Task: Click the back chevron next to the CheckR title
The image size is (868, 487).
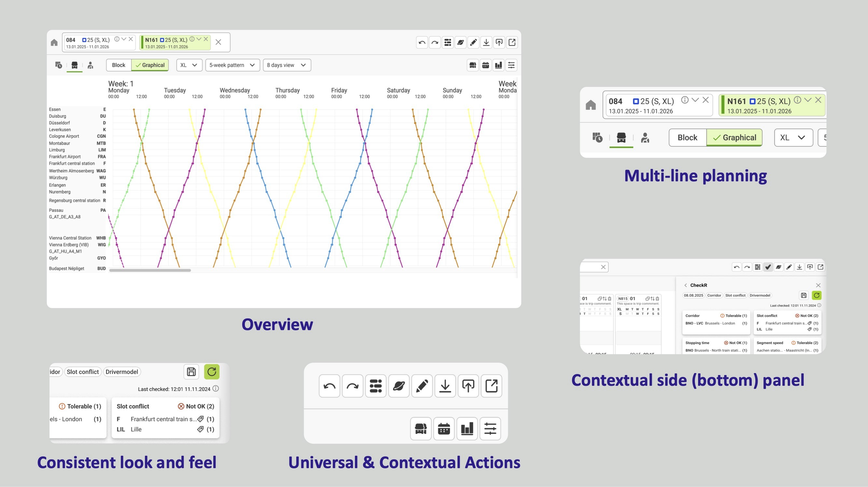Action: (x=685, y=285)
